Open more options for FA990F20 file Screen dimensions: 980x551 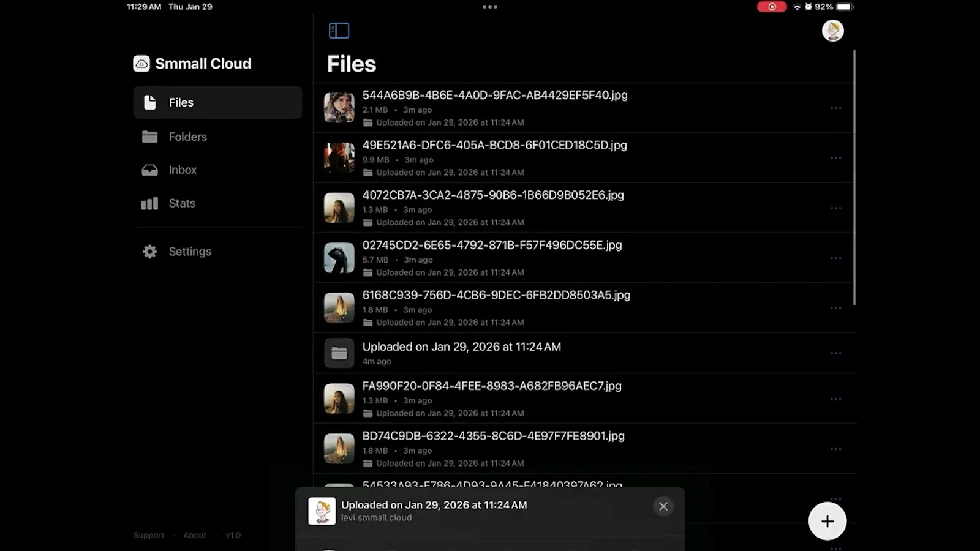click(836, 399)
